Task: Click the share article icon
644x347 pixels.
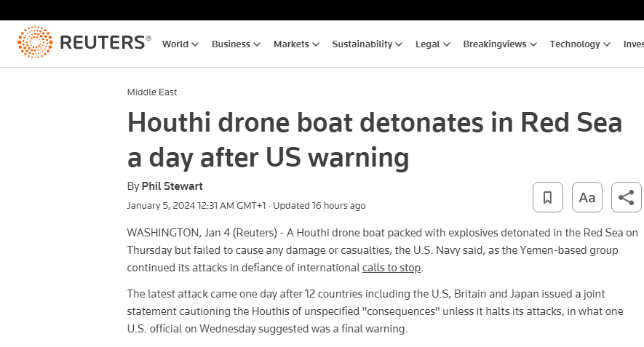Action: click(626, 197)
